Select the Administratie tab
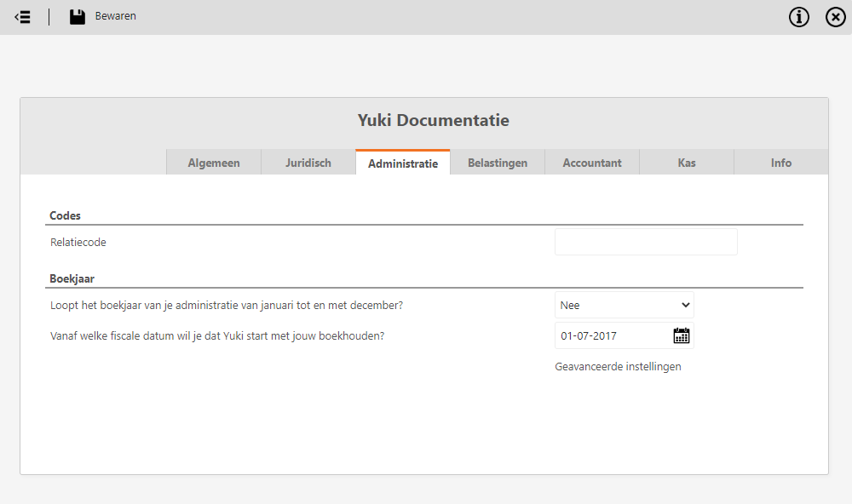Viewport: 852px width, 504px height. click(x=403, y=163)
